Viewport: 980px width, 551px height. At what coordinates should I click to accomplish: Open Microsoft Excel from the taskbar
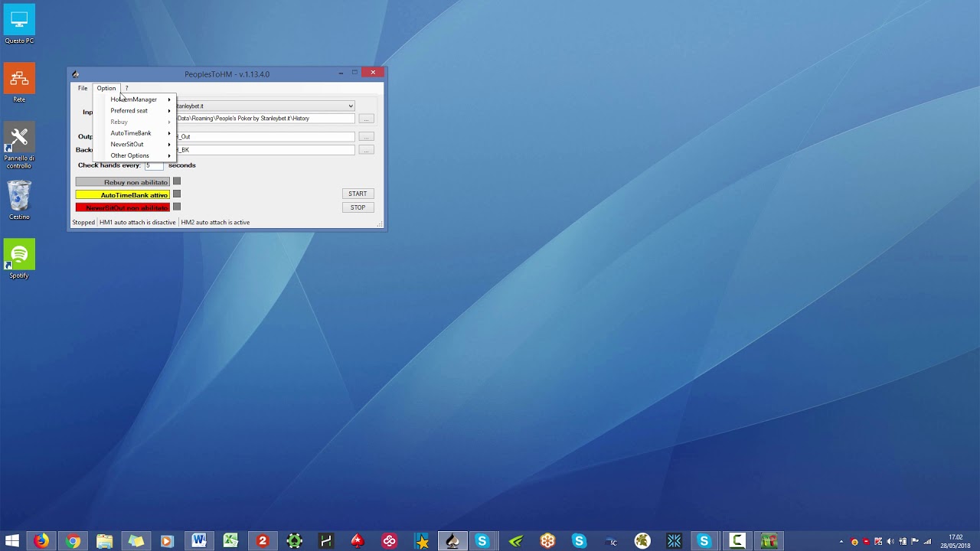click(x=230, y=541)
